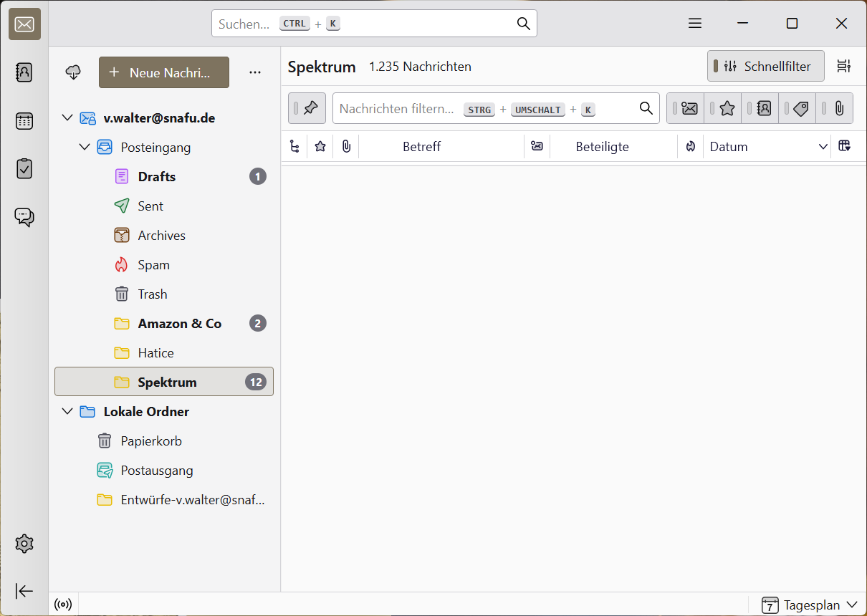Click the get messages cloud icon

[x=73, y=72]
